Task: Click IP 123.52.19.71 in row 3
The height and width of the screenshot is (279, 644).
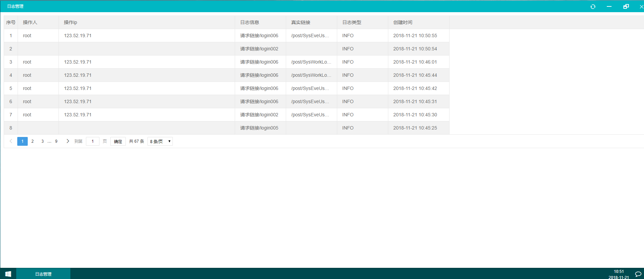Action: coord(78,62)
